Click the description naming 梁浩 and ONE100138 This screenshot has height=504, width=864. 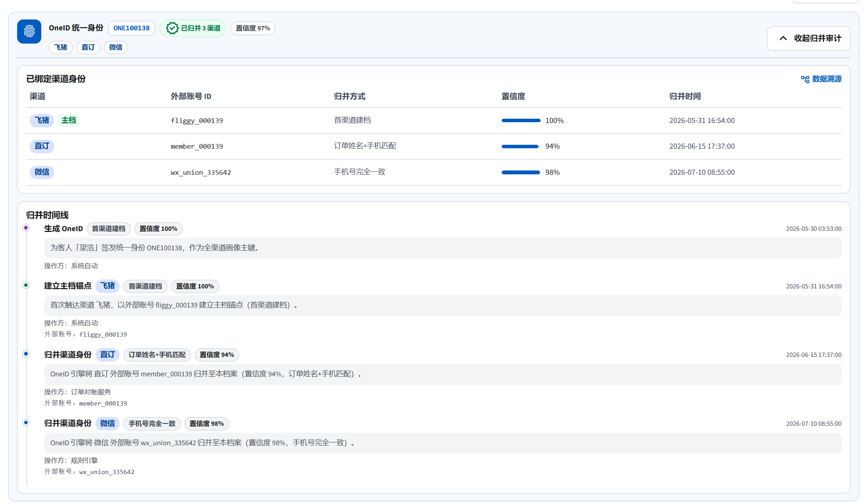443,248
